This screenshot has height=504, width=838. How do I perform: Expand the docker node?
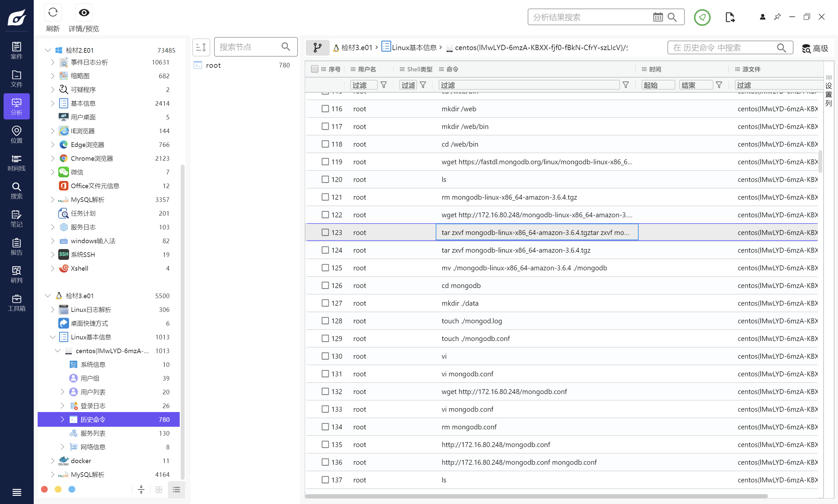tap(52, 460)
